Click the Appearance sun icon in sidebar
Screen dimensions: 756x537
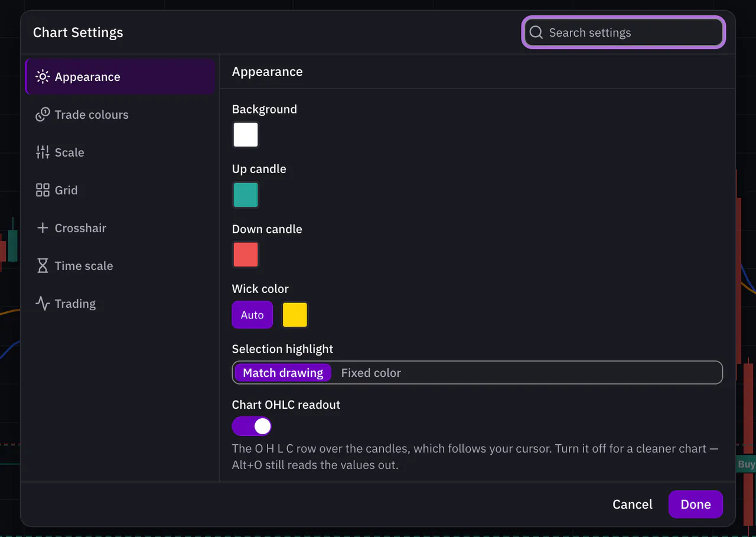[x=43, y=77]
